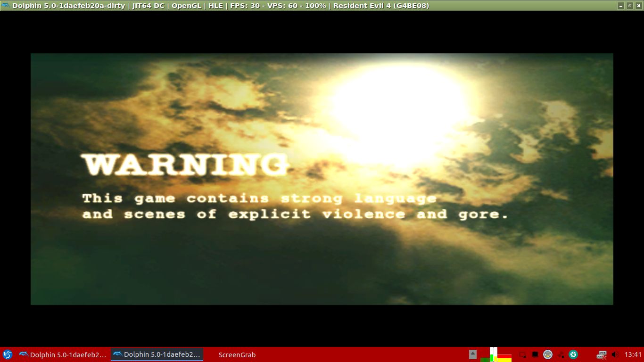Image resolution: width=644 pixels, height=362 pixels.
Task: Open the ScreenGrab taskbar window
Action: (237, 354)
